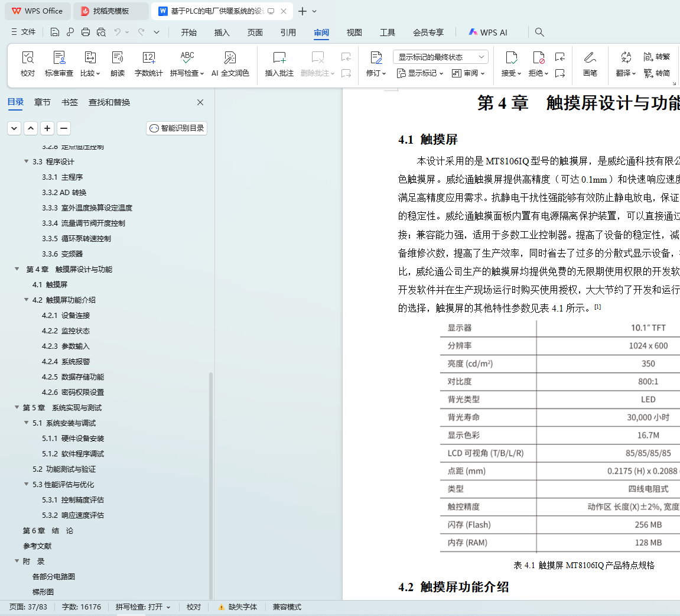Click the search magnifier icon
Screen dimensions: 680x616
pos(539,32)
